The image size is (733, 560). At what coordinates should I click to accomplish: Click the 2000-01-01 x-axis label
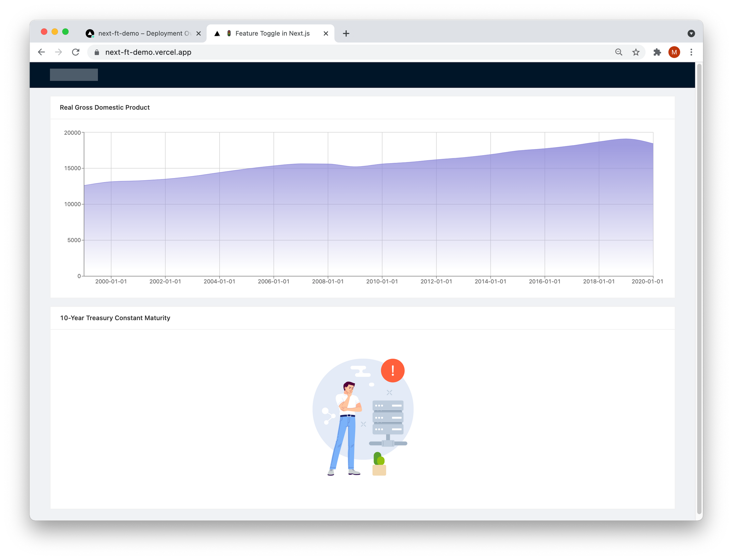[x=111, y=282]
